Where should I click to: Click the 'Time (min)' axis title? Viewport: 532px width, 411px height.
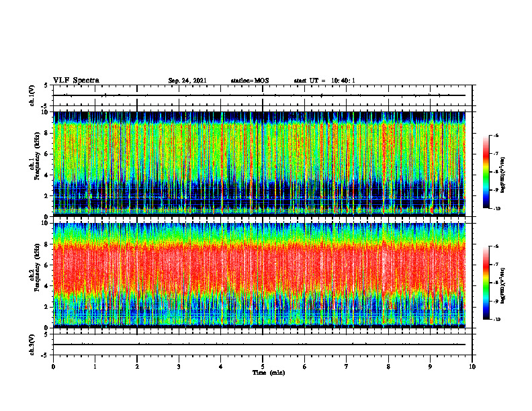coord(269,373)
